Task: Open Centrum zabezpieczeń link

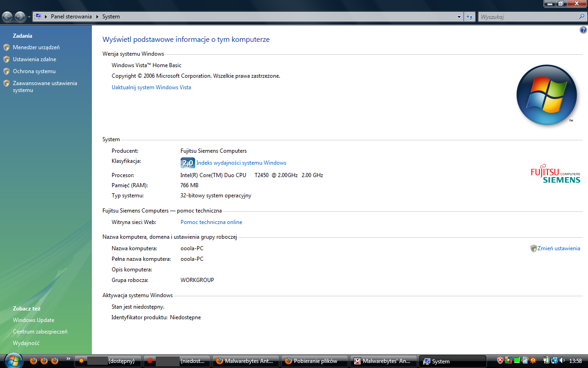Action: point(40,332)
